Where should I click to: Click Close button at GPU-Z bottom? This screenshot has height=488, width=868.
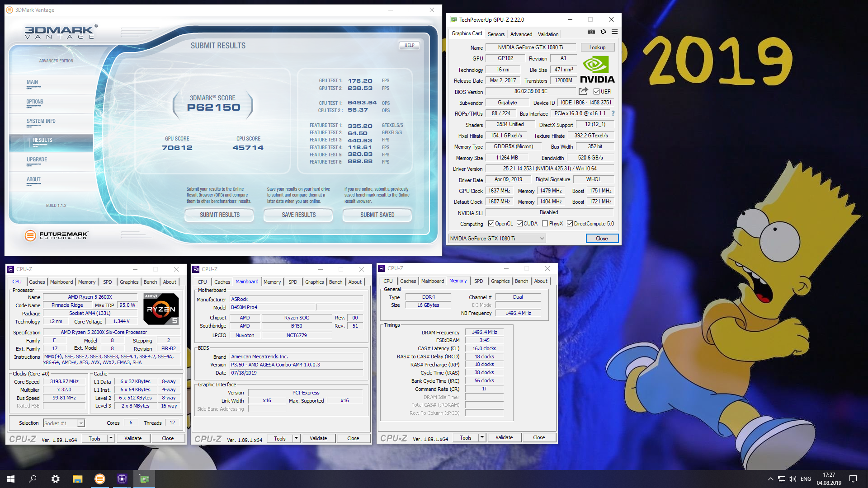(602, 239)
